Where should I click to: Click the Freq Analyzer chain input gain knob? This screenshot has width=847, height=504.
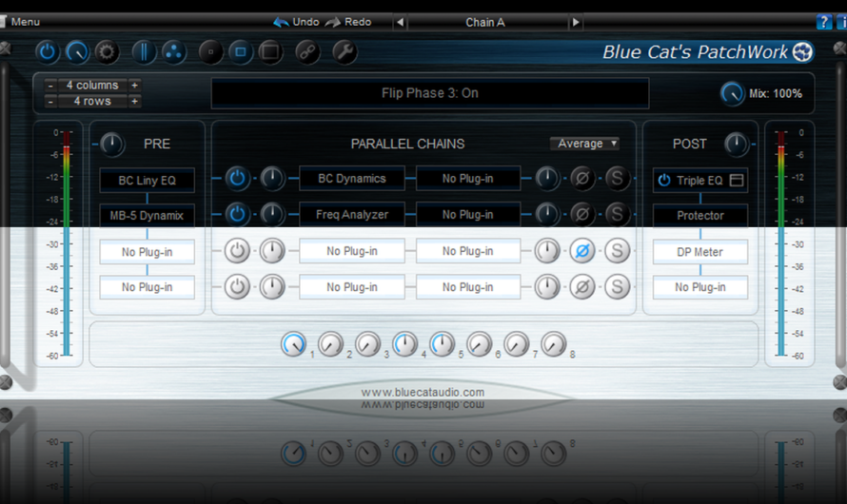pos(272,214)
